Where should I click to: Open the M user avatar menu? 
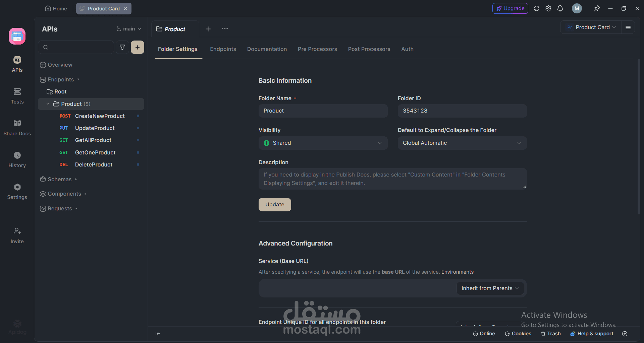tap(577, 8)
